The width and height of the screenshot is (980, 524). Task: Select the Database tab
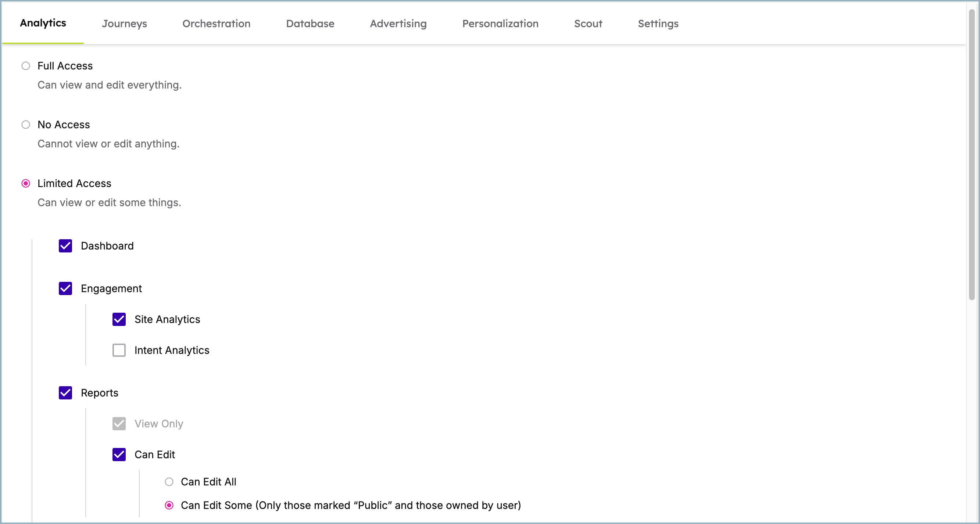click(310, 24)
